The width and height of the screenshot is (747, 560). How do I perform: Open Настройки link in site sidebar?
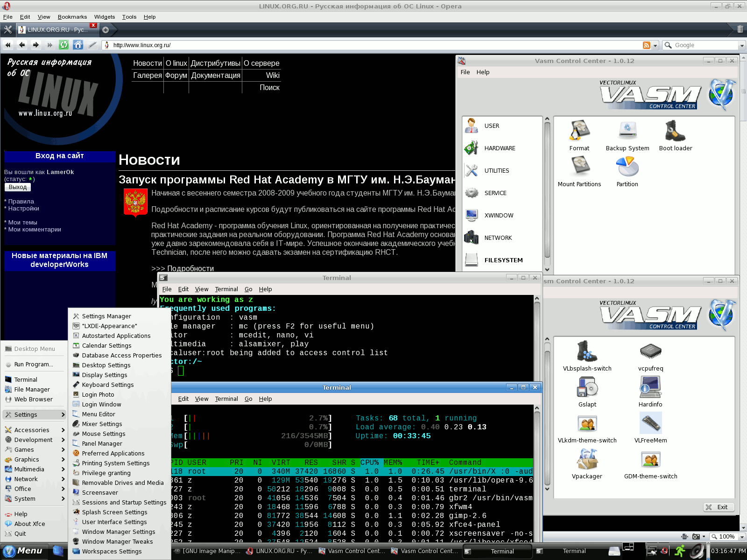pos(23,209)
